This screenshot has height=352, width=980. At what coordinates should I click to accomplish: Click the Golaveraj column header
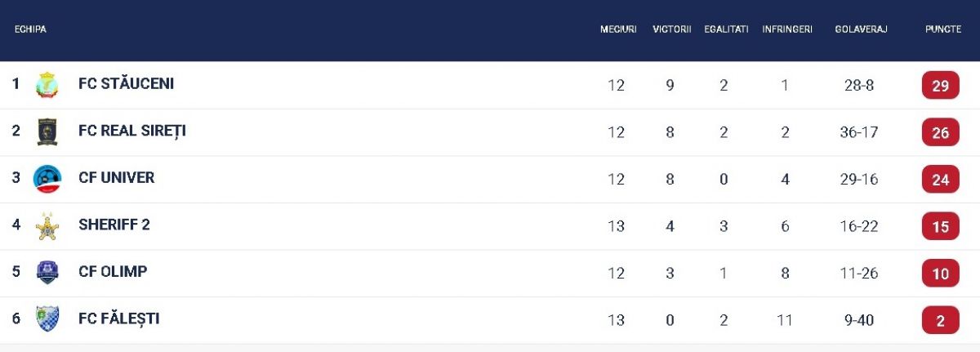coord(861,29)
